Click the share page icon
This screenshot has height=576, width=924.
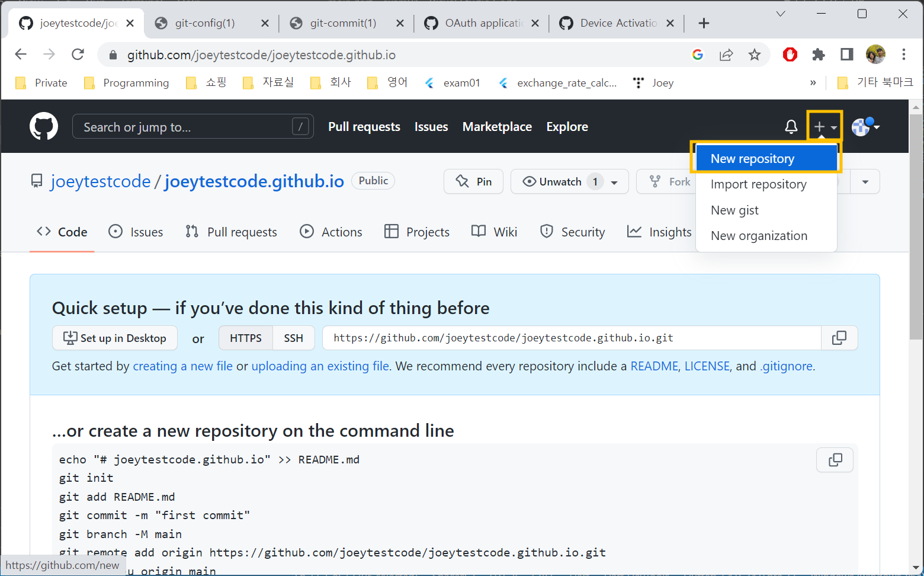(x=726, y=55)
